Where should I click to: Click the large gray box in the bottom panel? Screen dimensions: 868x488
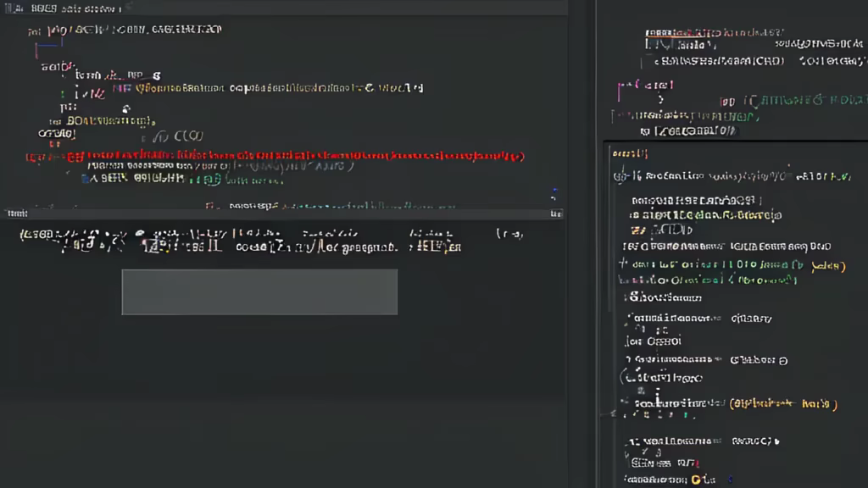tap(259, 292)
